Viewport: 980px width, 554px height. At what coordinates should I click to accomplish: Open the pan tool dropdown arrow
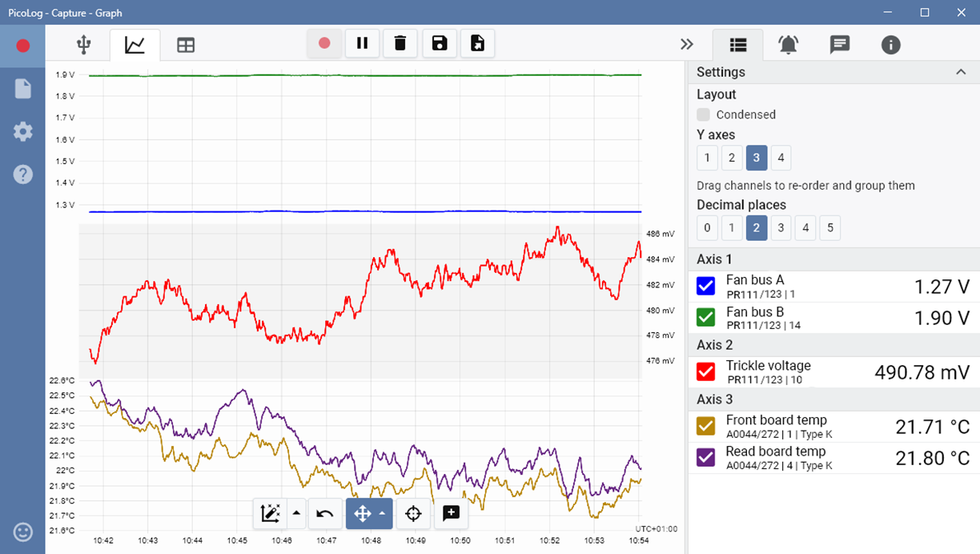coord(382,513)
